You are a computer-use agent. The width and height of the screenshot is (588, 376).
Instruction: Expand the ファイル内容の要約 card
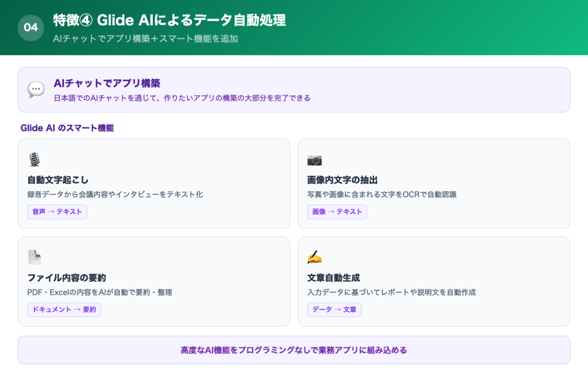[x=154, y=282]
